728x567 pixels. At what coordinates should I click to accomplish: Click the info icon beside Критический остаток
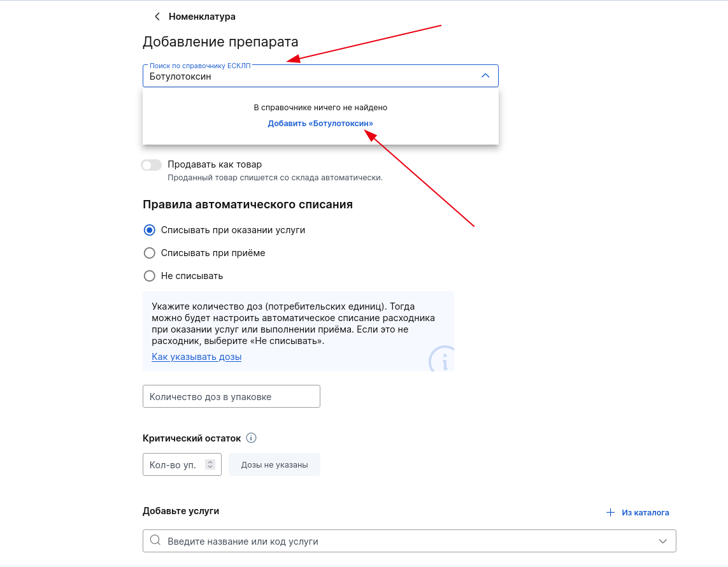pos(251,438)
